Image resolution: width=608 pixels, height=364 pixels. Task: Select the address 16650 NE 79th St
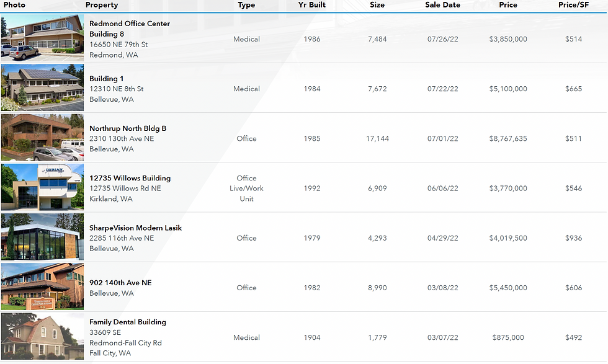(118, 45)
